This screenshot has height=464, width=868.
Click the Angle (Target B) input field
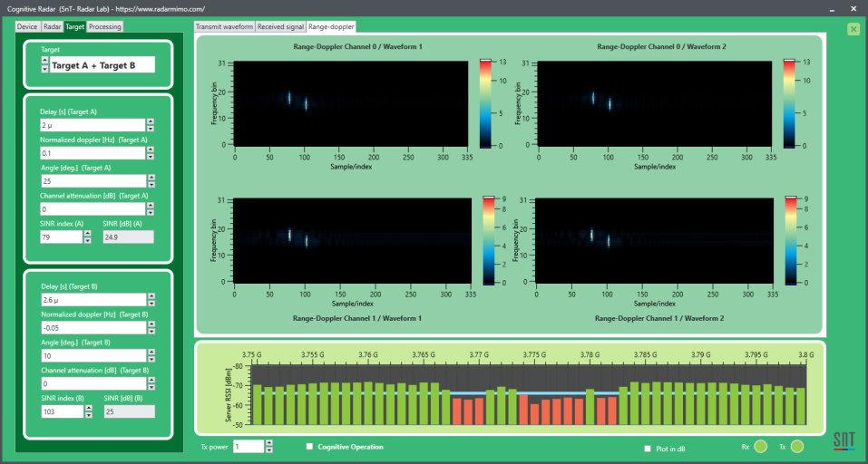point(92,355)
